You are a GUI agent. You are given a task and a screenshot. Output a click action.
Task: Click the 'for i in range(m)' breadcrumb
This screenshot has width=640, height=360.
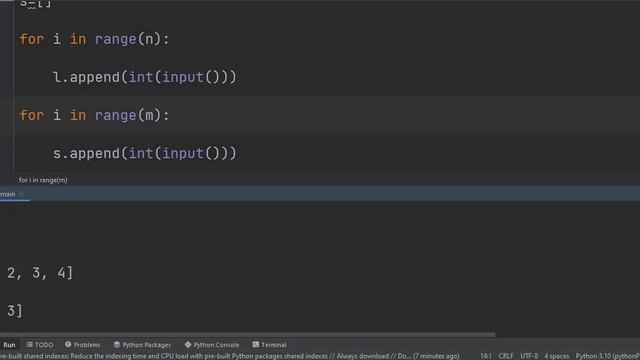(43, 180)
